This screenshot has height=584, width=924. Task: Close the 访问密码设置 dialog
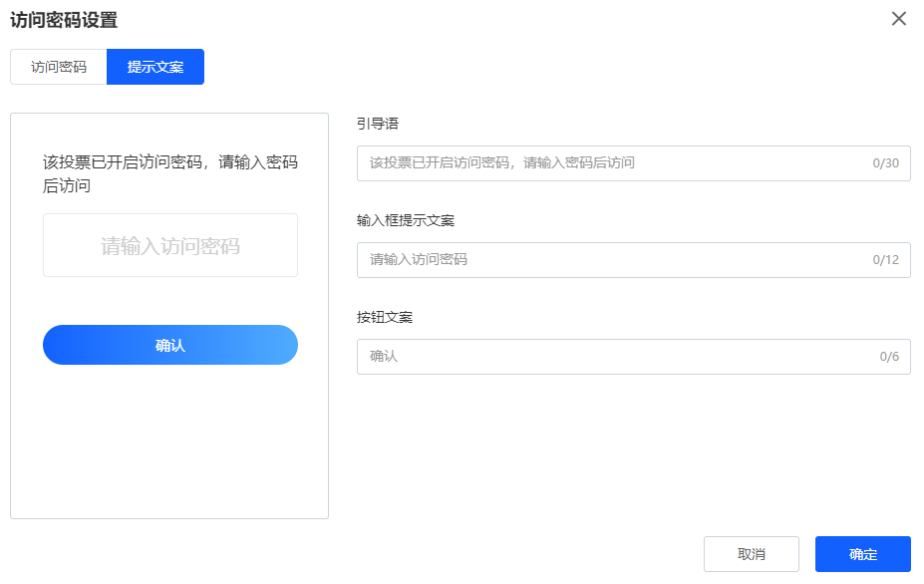898,19
